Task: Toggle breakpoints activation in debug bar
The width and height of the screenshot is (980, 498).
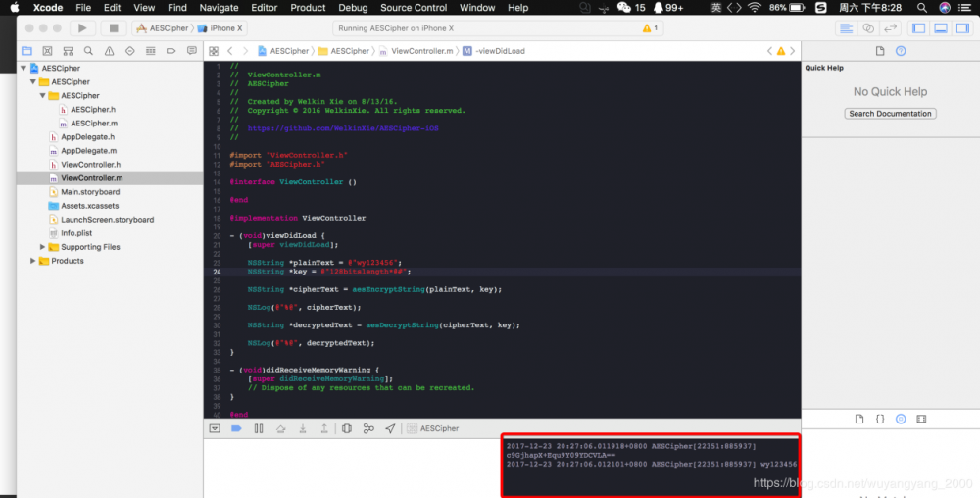Action: [x=236, y=428]
